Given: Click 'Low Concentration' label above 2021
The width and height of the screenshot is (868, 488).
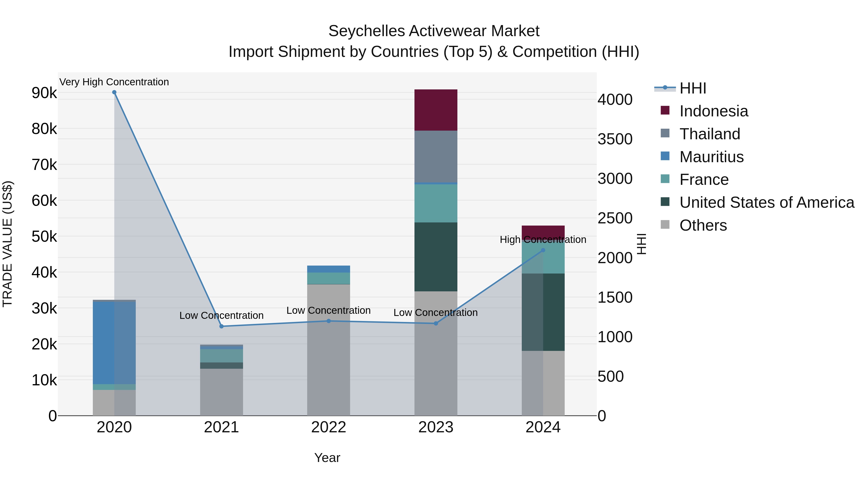Looking at the screenshot, I should point(221,315).
